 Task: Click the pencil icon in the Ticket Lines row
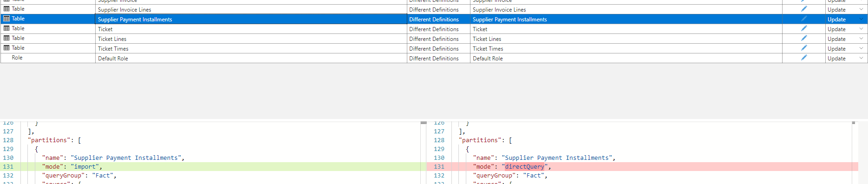pyautogui.click(x=804, y=38)
